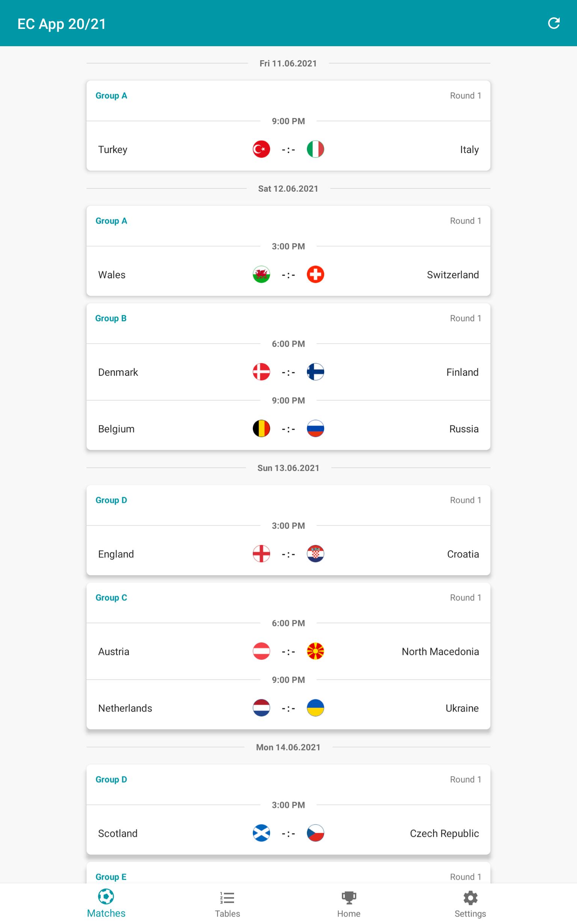Open Belgium vs Russia match row

[x=288, y=429]
